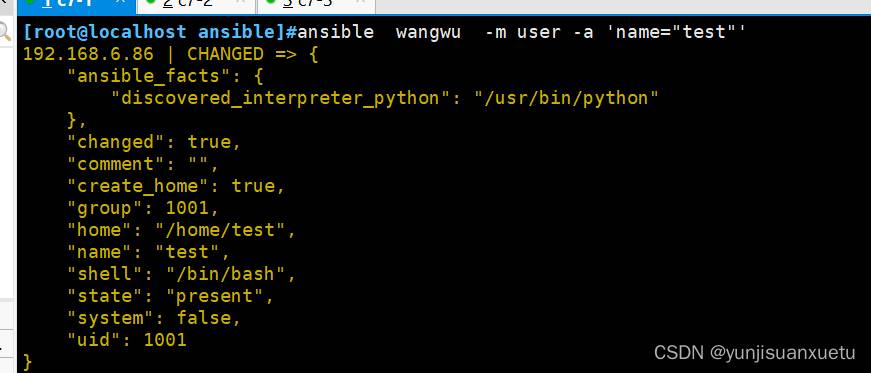Click the "/home/test" home path value
This screenshot has width=871, height=373.
point(220,230)
